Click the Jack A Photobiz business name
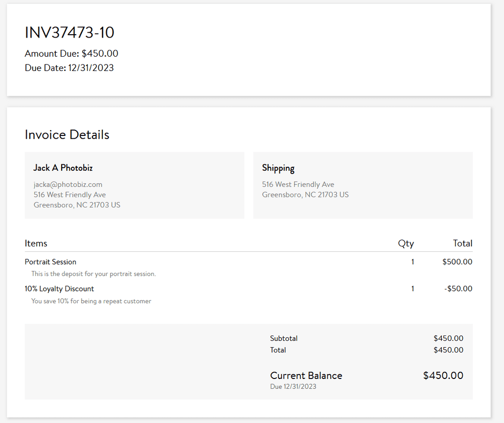 pos(63,167)
